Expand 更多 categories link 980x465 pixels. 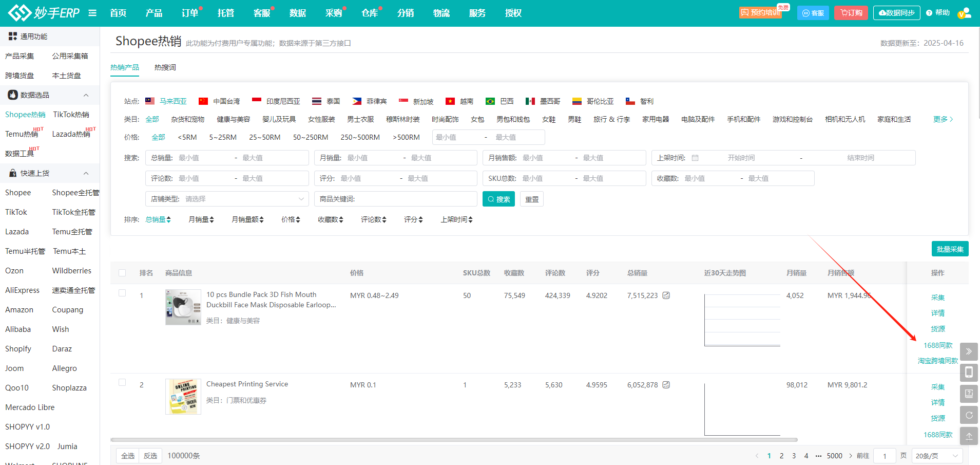[x=943, y=119]
